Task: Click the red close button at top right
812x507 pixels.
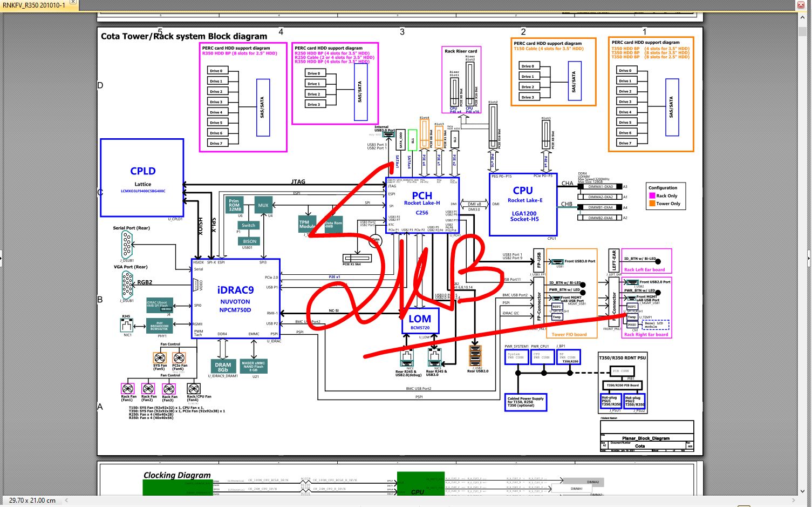Action: (x=801, y=5)
